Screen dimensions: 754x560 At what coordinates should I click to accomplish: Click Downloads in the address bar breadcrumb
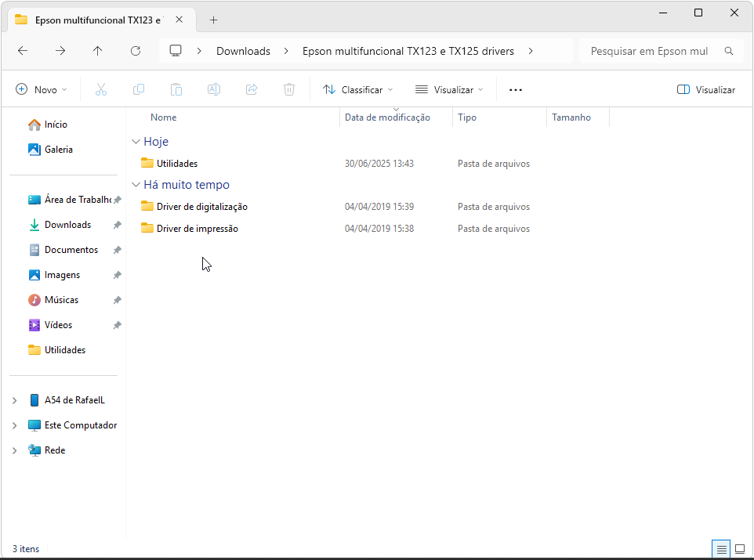click(243, 51)
